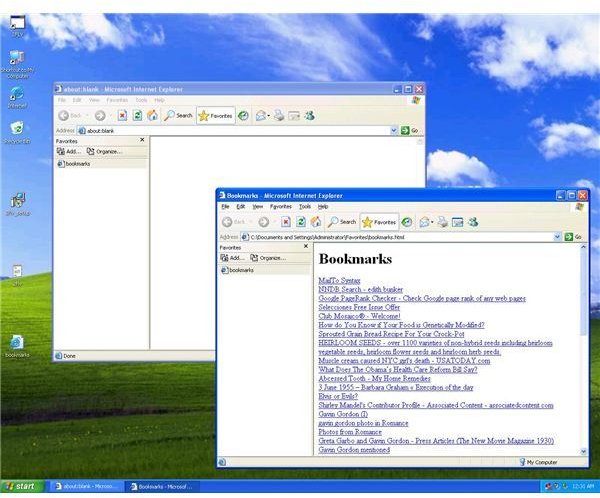
Task: Click Stop icon in Bookmarks window toolbar
Action: (286, 222)
